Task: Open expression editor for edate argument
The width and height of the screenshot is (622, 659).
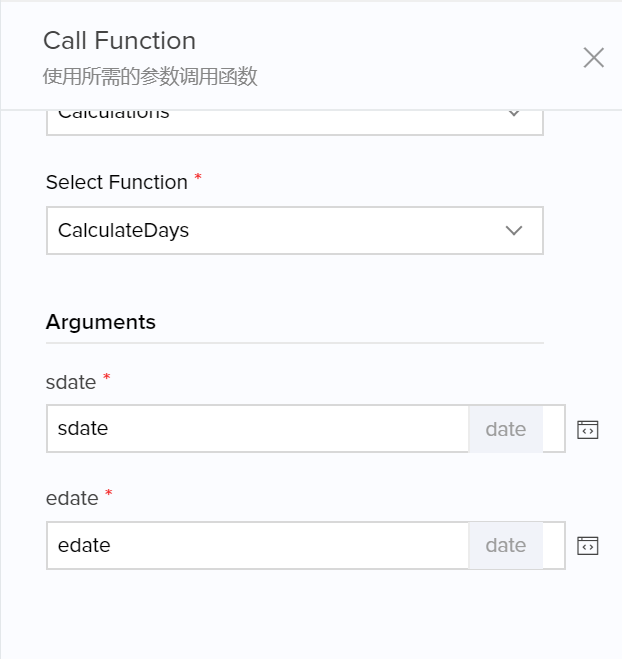Action: pos(588,546)
